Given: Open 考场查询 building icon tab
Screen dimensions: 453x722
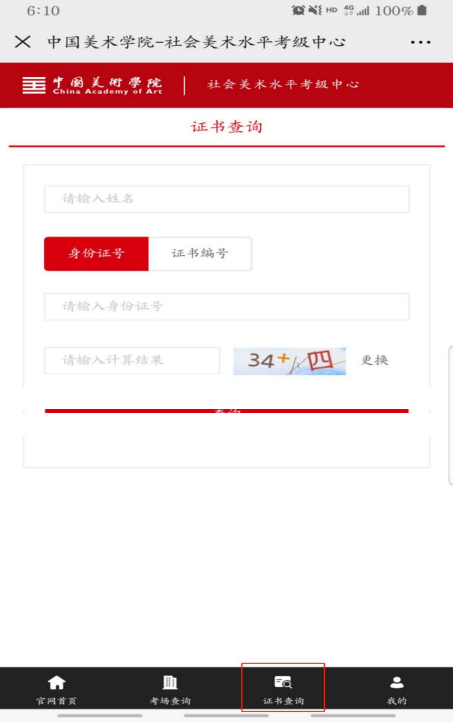Looking at the screenshot, I should (170, 689).
